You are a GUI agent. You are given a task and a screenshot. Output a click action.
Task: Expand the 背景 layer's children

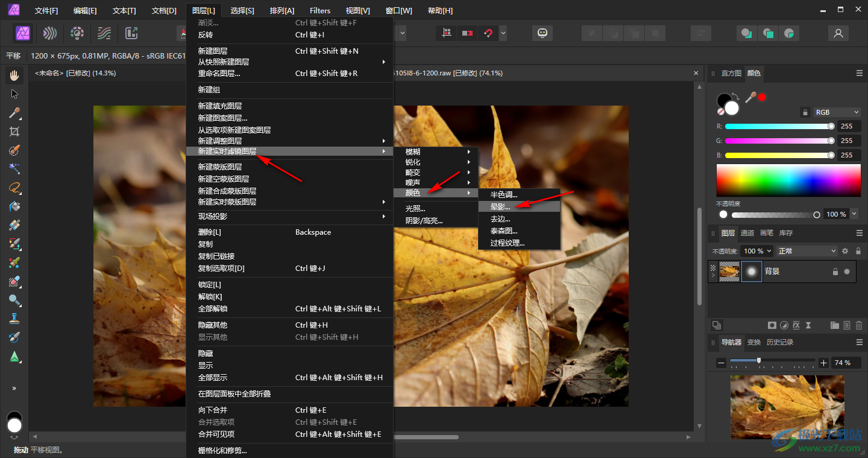tap(713, 276)
